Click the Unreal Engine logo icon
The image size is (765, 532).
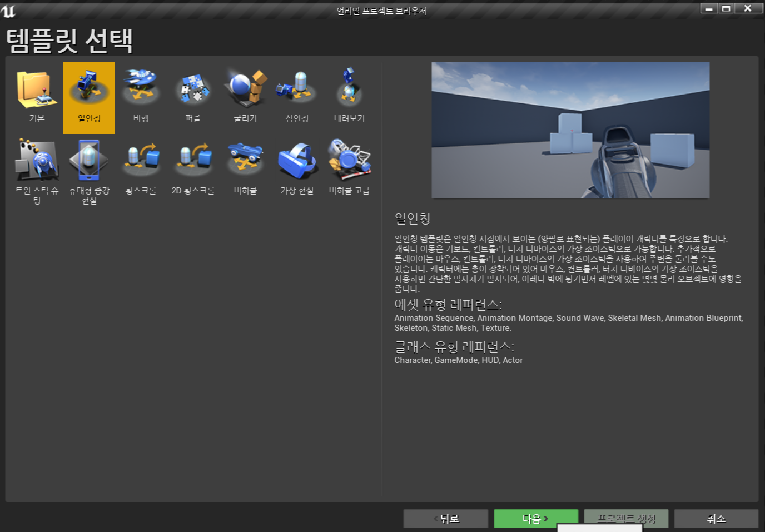tap(8, 11)
